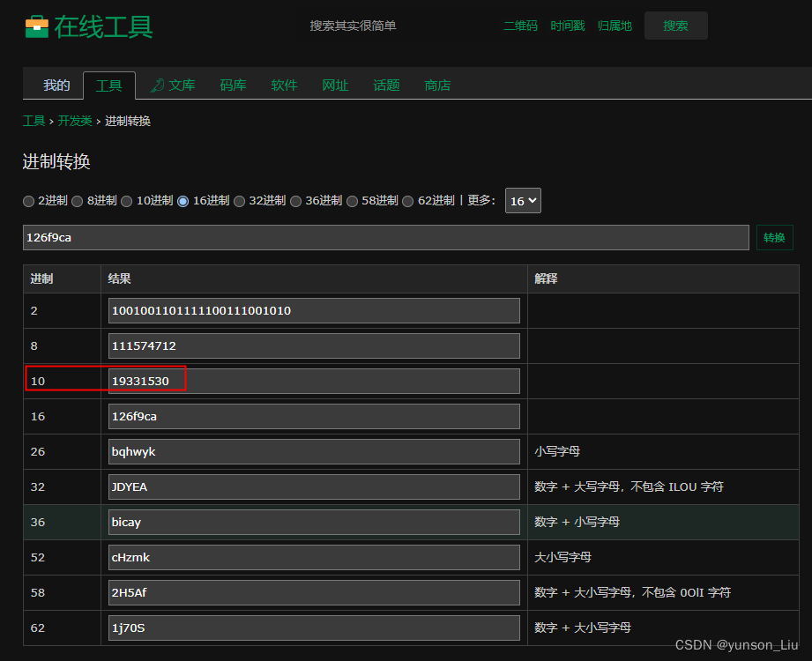Click the 工具 breadcrumb link
The image size is (812, 661).
click(x=34, y=121)
